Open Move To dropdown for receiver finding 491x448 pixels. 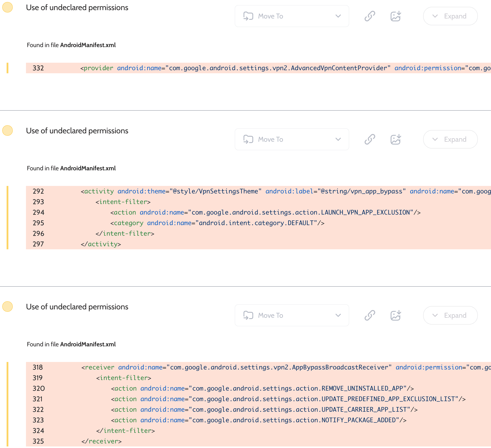[x=292, y=315]
